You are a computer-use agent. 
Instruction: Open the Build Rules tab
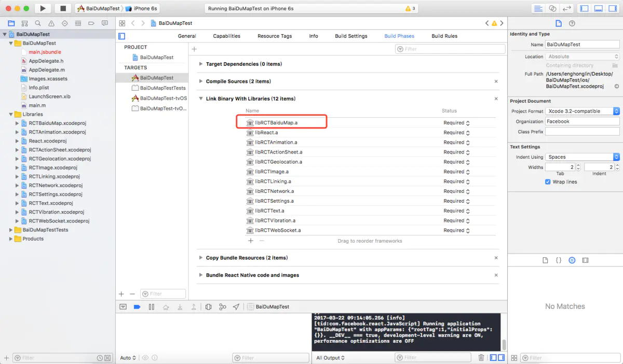444,36
